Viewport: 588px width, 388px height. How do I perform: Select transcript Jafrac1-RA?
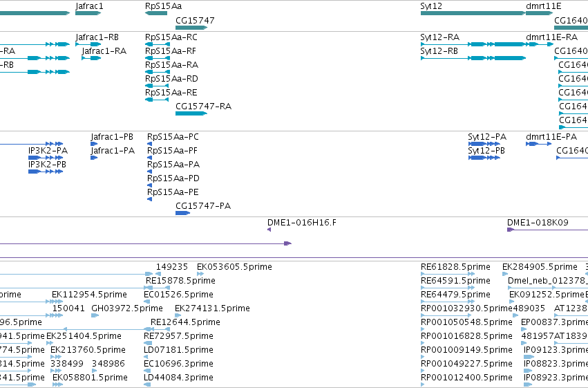pos(104,51)
